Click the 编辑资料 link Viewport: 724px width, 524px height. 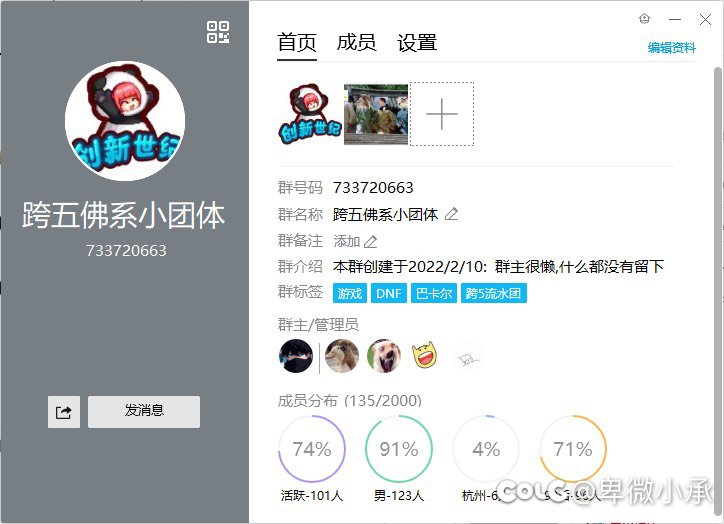tap(671, 48)
